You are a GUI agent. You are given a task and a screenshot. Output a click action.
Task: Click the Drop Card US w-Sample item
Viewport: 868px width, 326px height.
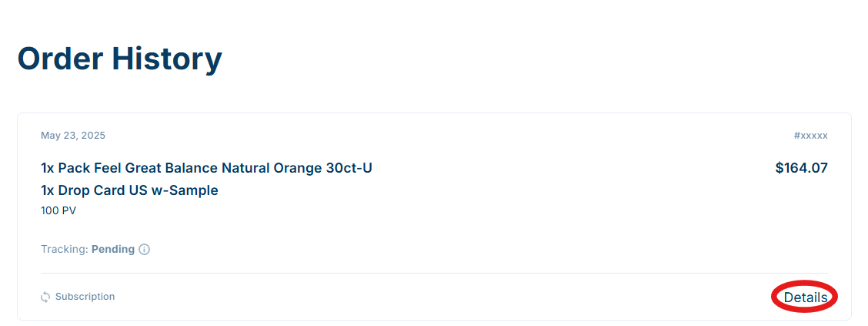click(139, 190)
